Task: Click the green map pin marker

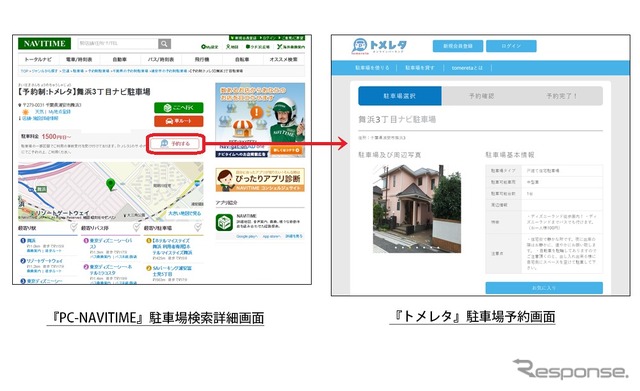Action: tap(111, 184)
